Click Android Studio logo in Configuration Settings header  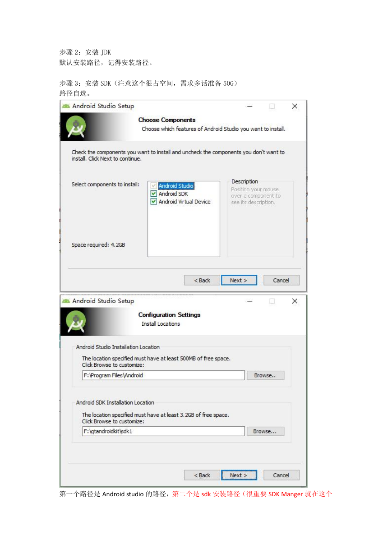pos(76,321)
